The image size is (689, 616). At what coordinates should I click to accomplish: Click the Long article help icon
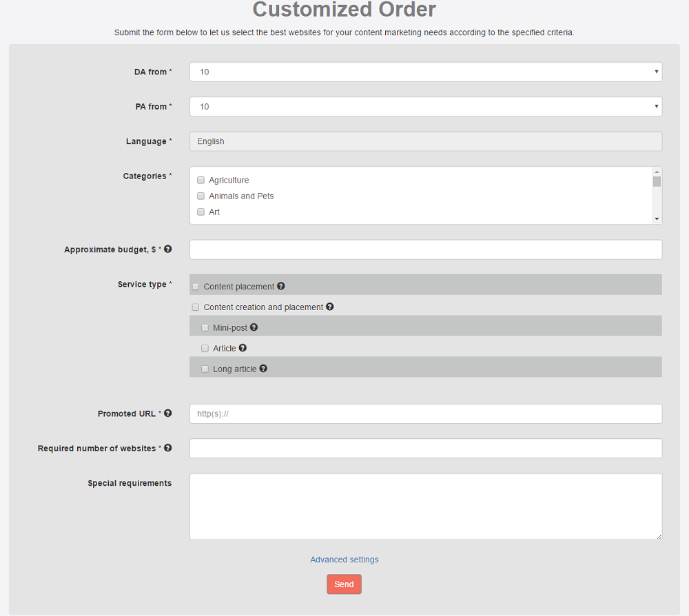pyautogui.click(x=263, y=369)
